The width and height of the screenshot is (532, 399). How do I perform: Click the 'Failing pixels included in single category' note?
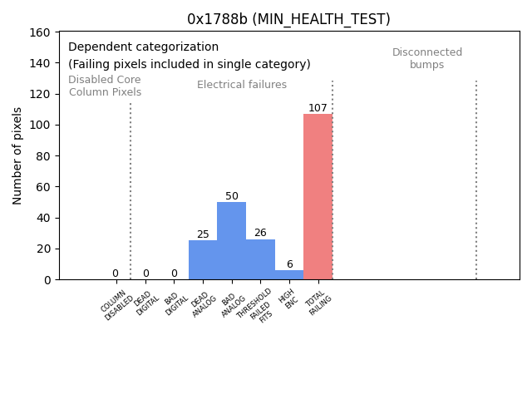190,64
